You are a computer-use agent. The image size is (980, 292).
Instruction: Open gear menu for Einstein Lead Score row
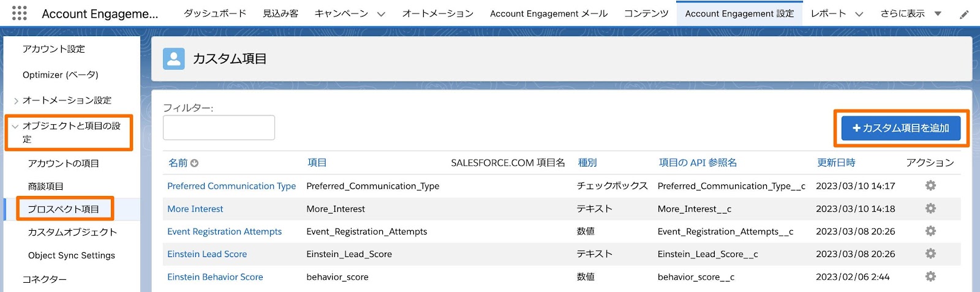(930, 253)
